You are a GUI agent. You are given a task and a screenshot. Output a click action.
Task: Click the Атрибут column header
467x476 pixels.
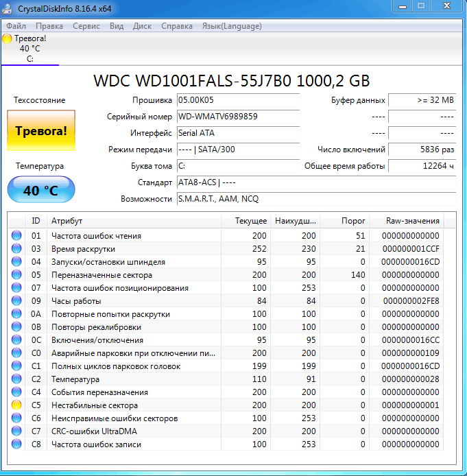coord(134,221)
